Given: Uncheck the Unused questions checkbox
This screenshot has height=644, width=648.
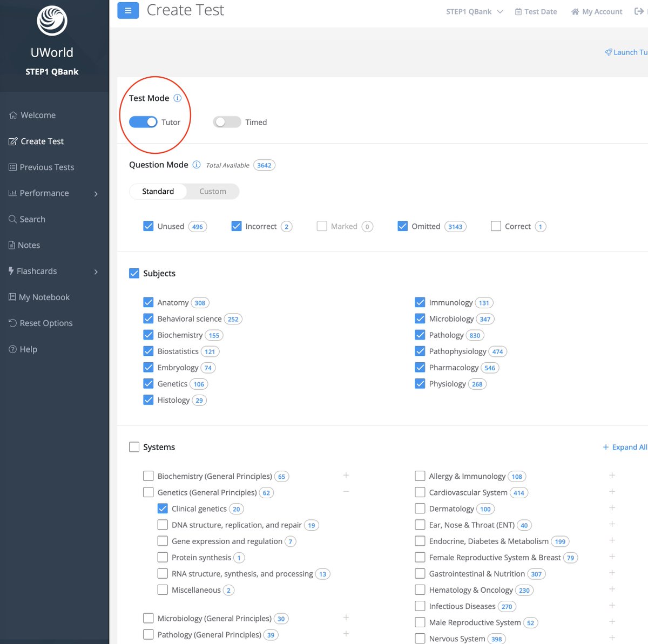Looking at the screenshot, I should coord(148,226).
